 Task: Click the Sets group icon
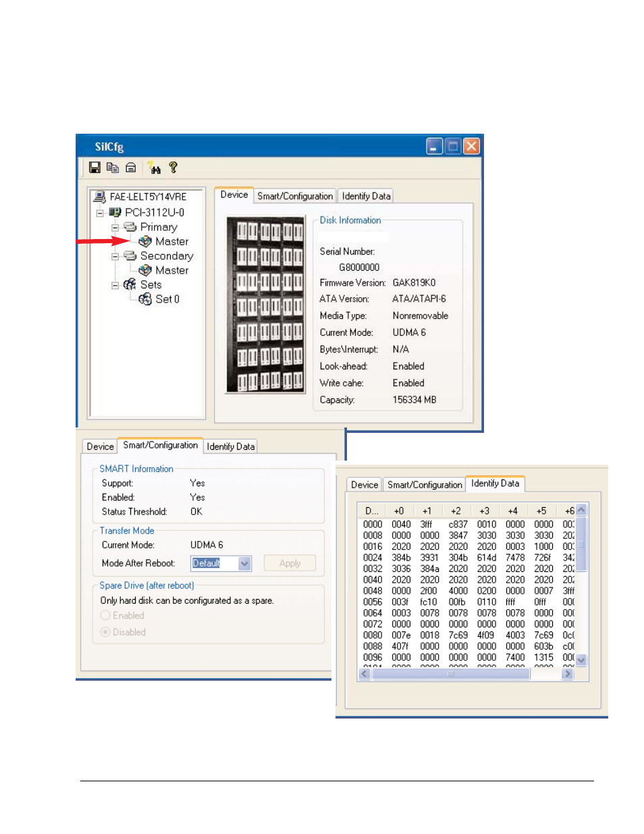[130, 284]
